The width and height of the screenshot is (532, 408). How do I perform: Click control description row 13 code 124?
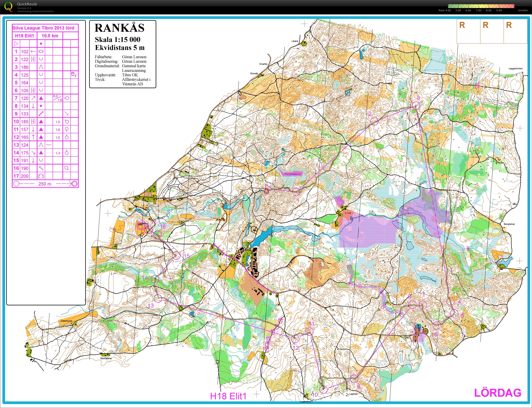click(25, 145)
